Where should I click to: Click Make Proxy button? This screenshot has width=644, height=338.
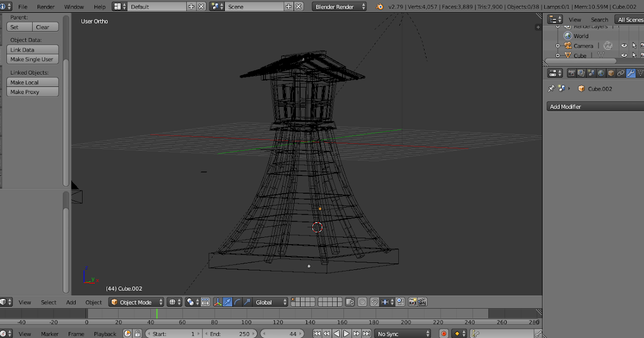(x=33, y=92)
